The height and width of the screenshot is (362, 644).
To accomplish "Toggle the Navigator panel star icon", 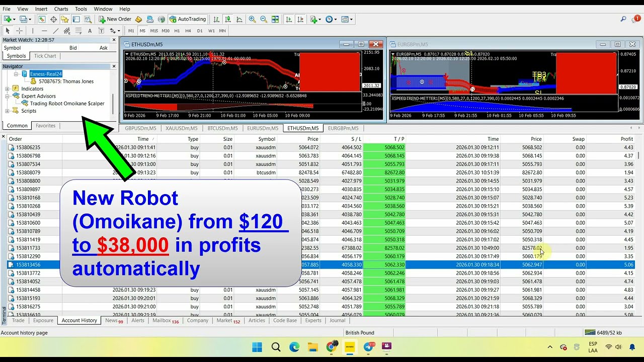I will pos(65,19).
